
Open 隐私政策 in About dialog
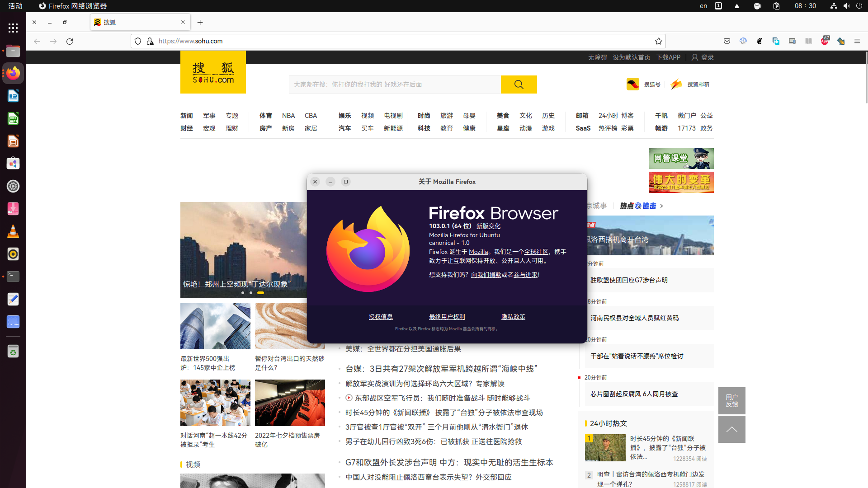click(513, 317)
